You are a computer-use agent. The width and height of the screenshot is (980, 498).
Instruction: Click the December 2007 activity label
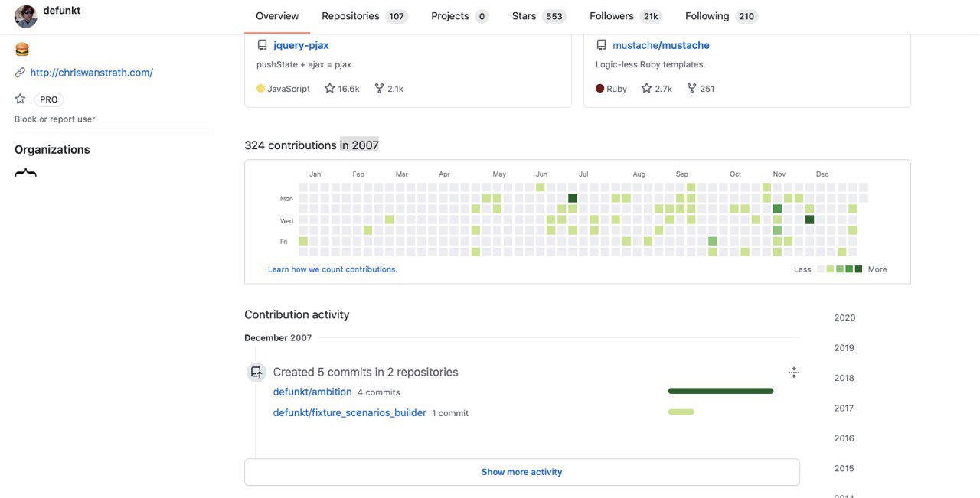point(278,337)
